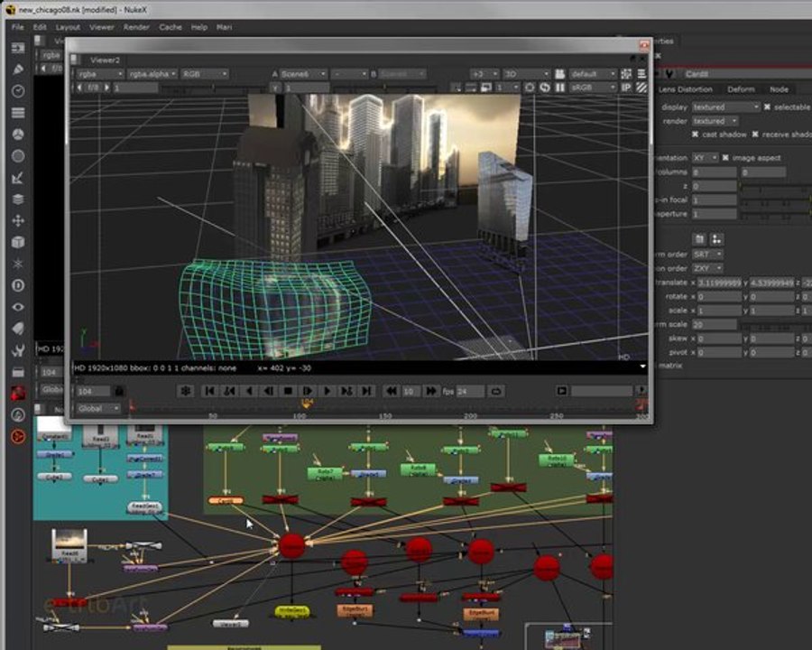812x650 pixels.
Task: Skip backward by increment button
Action: [x=392, y=391]
